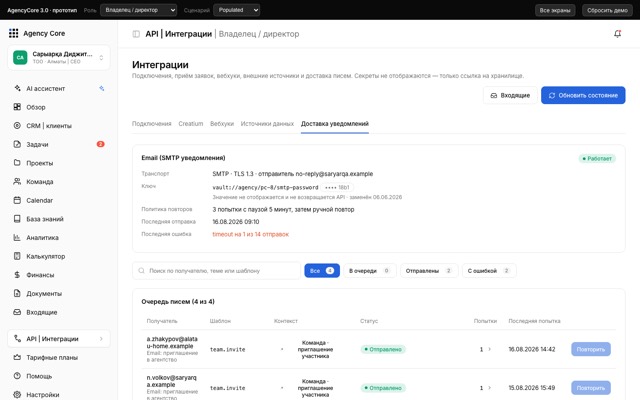The height and width of the screenshot is (400, 640).
Task: Expand API | Интеграции sidebar chevron
Action: (101, 339)
